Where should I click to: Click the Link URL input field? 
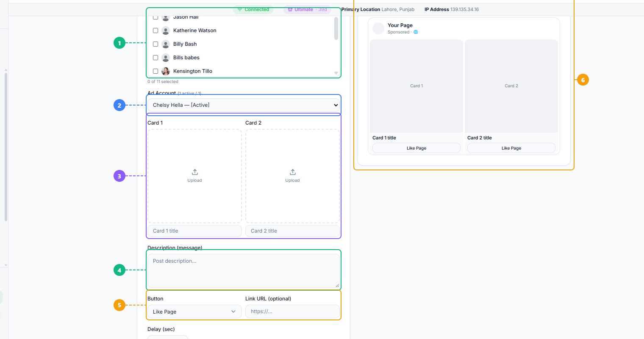[x=292, y=311]
